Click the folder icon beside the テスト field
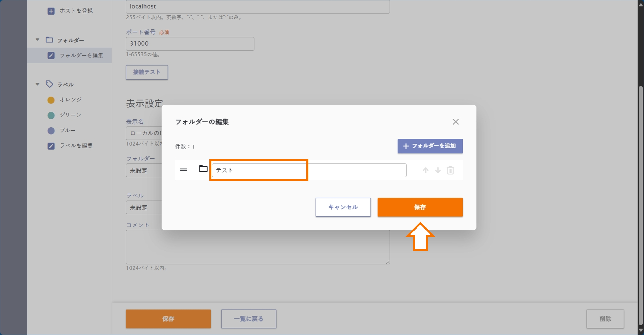The height and width of the screenshot is (335, 644). 203,169
